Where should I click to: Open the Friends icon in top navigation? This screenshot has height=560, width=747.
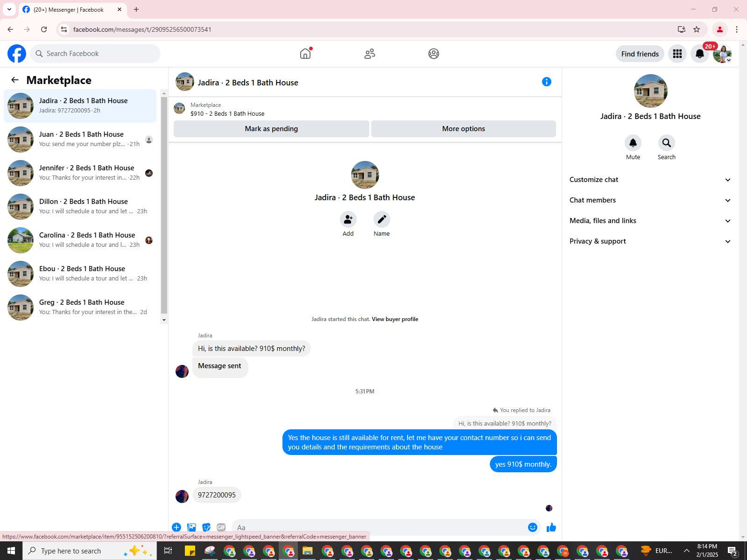tap(370, 54)
